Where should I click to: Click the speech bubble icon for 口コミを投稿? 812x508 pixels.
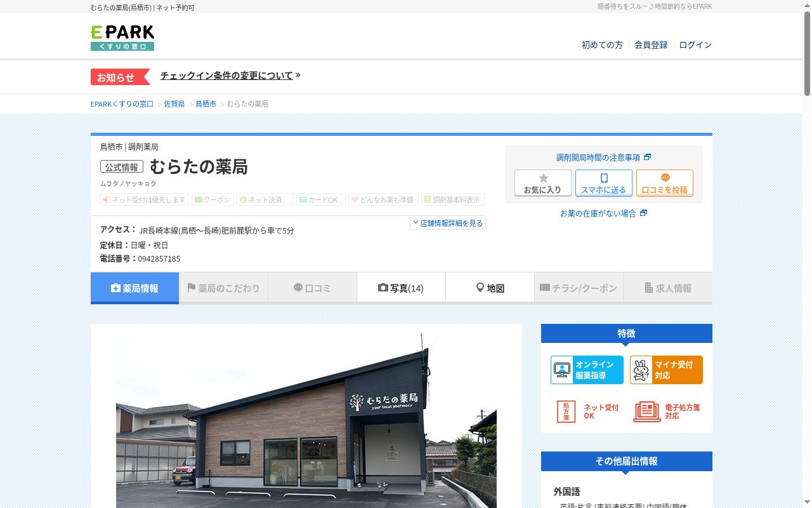pos(665,178)
